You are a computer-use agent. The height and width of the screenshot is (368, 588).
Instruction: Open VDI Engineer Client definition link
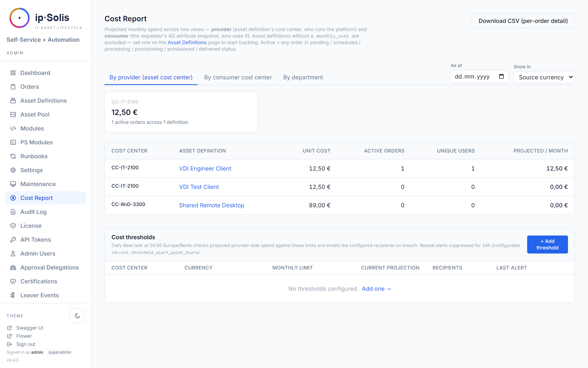coord(205,168)
